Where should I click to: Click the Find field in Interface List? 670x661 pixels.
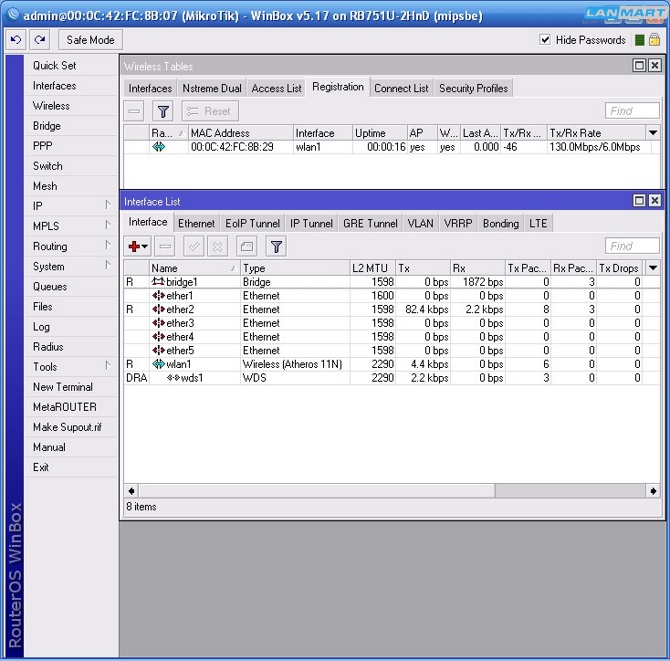click(632, 246)
